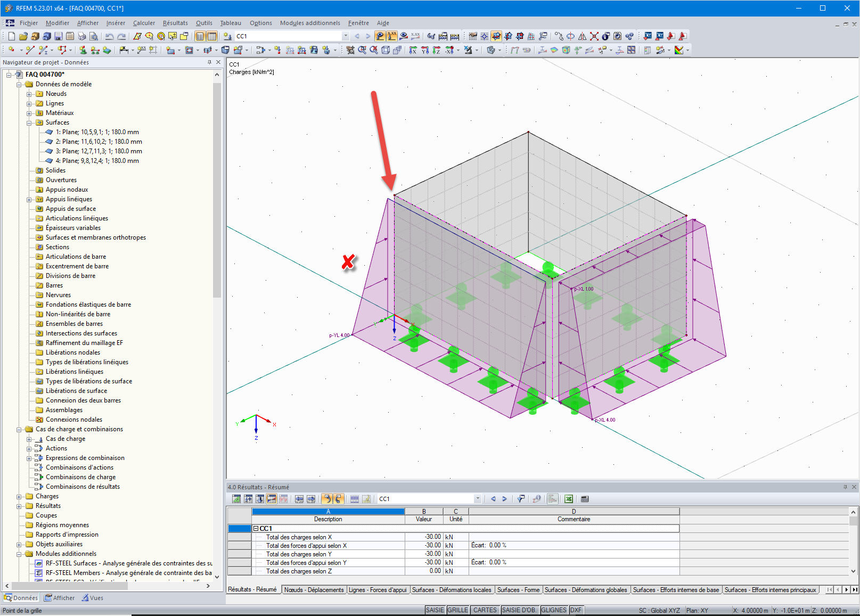The width and height of the screenshot is (860, 616).
Task: Print the current view
Action: point(82,36)
